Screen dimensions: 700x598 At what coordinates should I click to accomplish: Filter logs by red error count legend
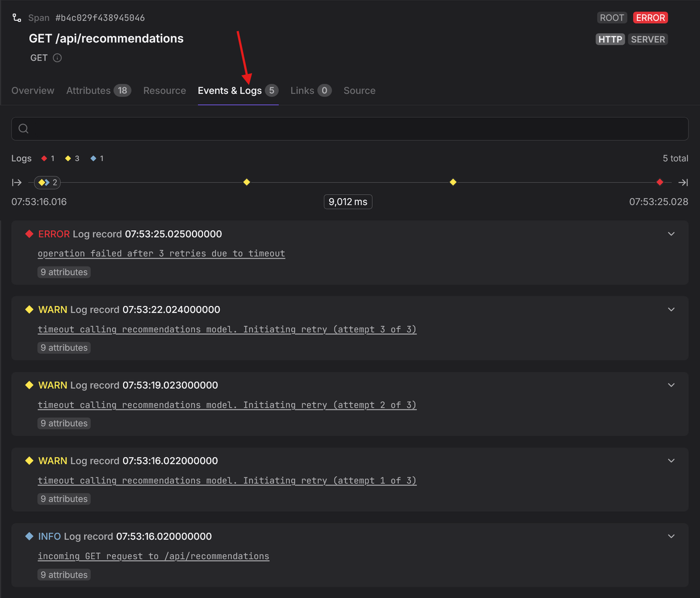[x=47, y=159]
